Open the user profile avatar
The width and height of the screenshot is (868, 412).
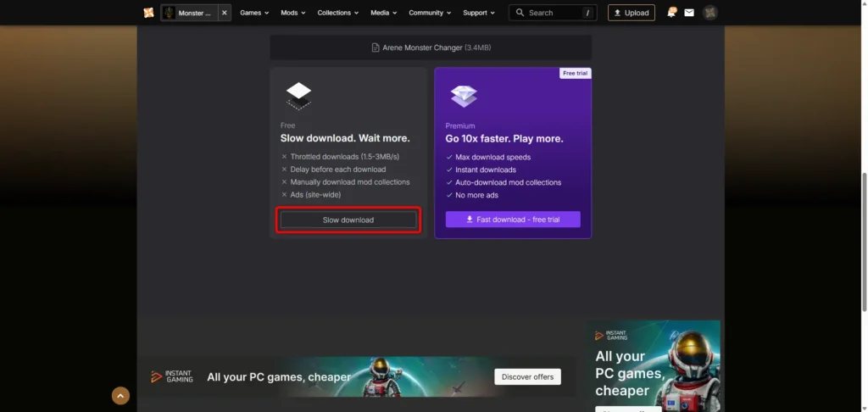710,13
